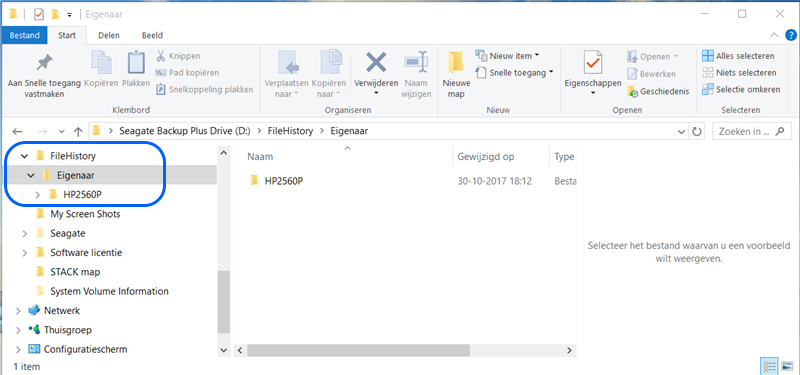Click the FileHistory breadcrumb in address bar
The image size is (800, 375).
(x=290, y=131)
